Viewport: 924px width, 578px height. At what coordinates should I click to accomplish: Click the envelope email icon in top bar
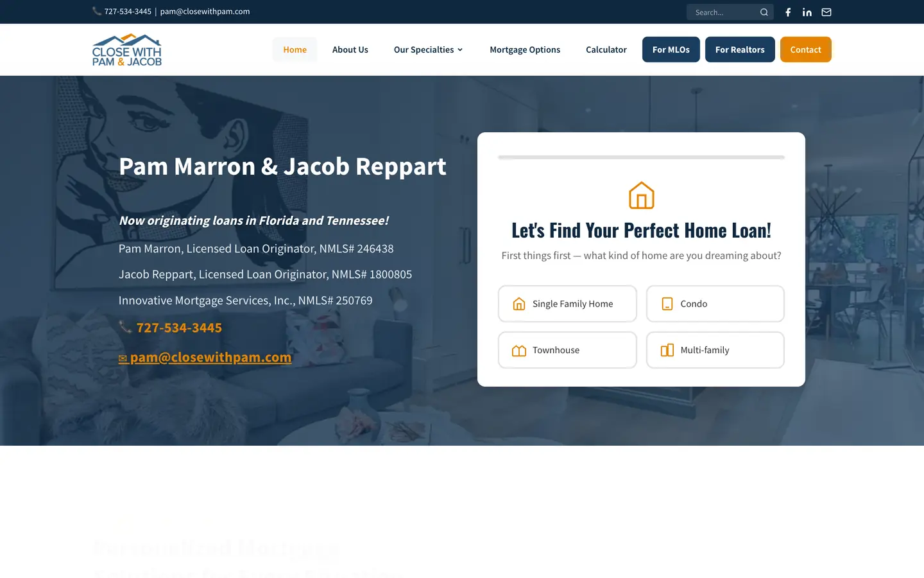pyautogui.click(x=826, y=12)
